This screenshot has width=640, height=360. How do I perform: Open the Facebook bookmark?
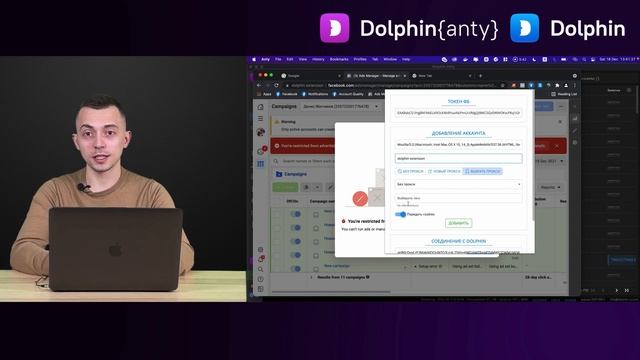click(x=287, y=94)
